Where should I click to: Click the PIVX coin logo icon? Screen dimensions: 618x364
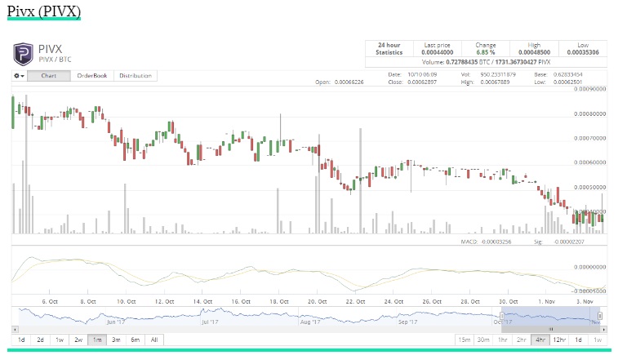[23, 54]
